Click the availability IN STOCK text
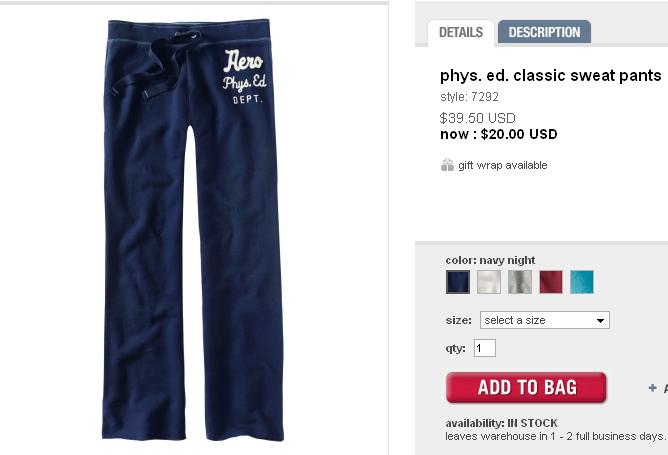Image resolution: width=668 pixels, height=455 pixels. [501, 423]
